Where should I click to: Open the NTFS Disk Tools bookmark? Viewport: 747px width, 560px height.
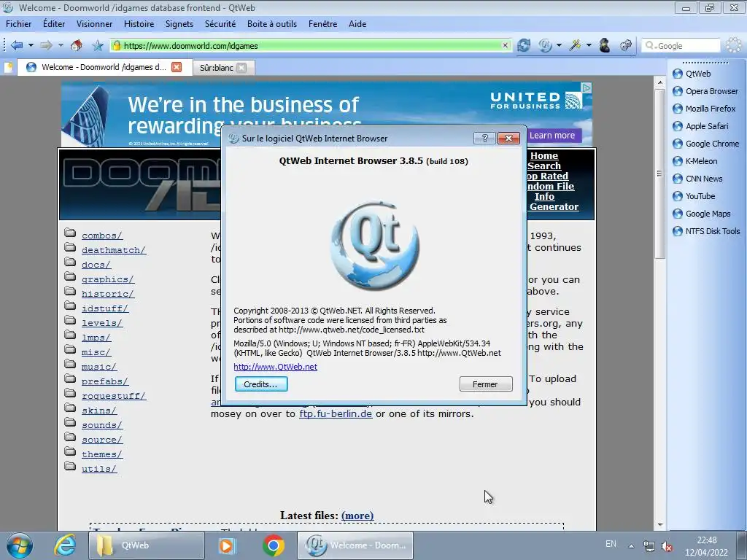706,231
